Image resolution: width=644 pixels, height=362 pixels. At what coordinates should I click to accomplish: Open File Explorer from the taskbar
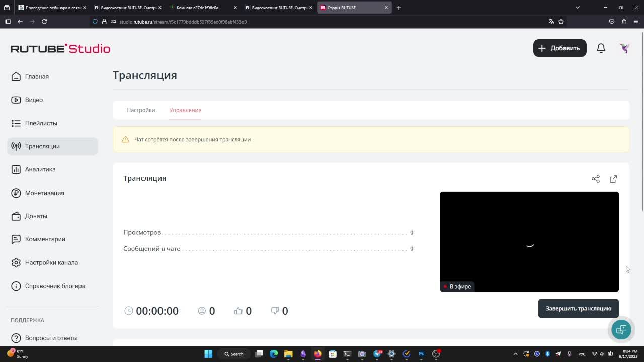tap(288, 354)
